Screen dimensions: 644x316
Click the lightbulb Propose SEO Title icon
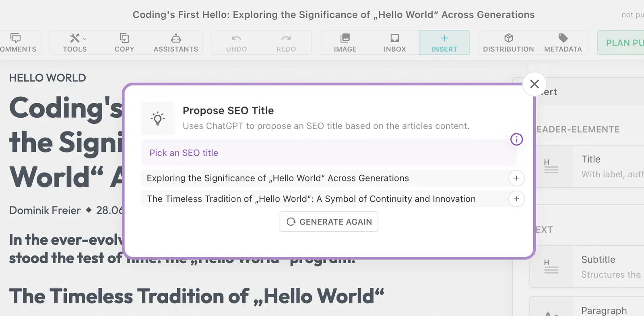(x=158, y=118)
